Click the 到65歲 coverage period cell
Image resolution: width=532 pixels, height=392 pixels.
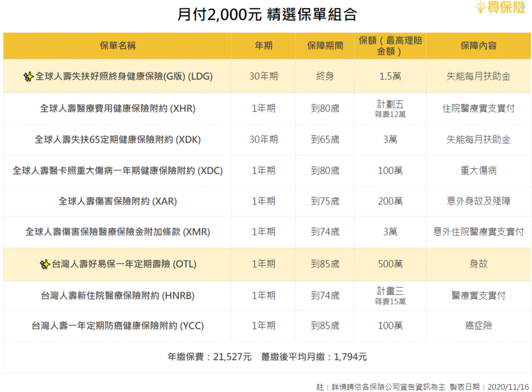(325, 139)
